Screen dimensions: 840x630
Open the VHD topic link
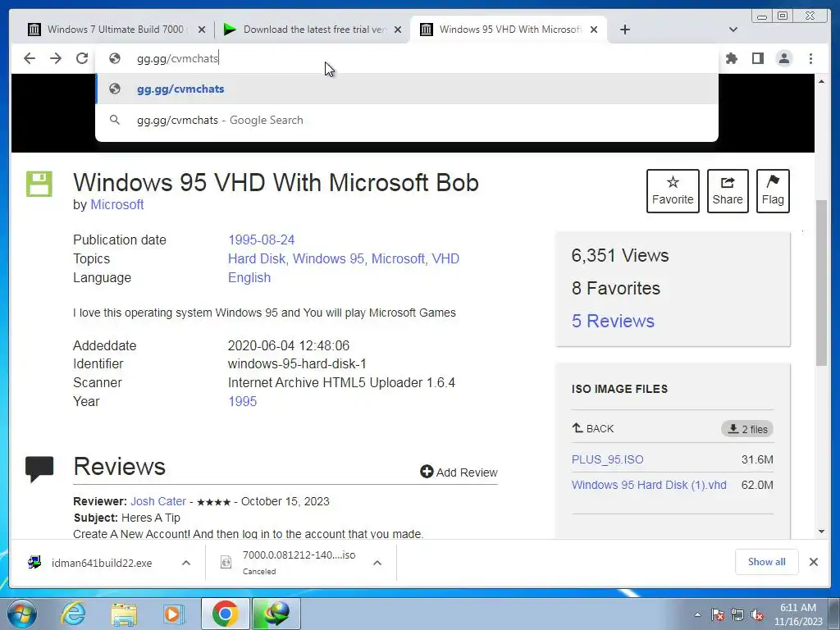pos(445,258)
